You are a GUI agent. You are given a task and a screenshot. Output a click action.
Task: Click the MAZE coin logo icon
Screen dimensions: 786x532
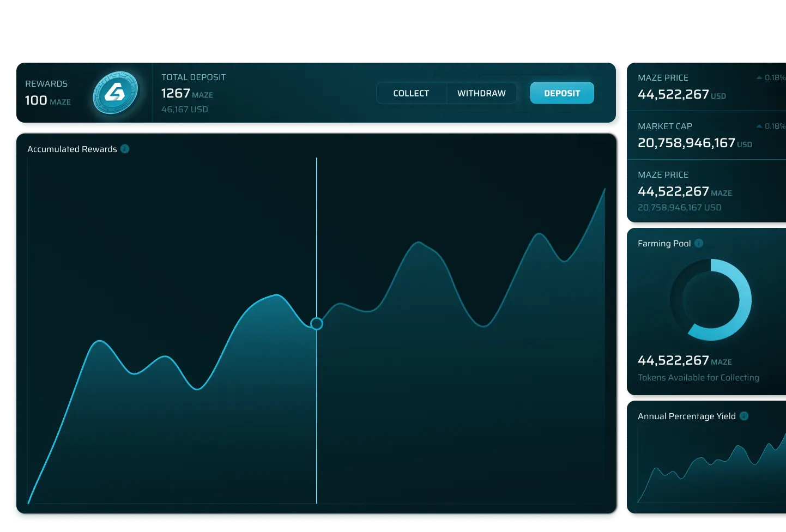pyautogui.click(x=115, y=93)
